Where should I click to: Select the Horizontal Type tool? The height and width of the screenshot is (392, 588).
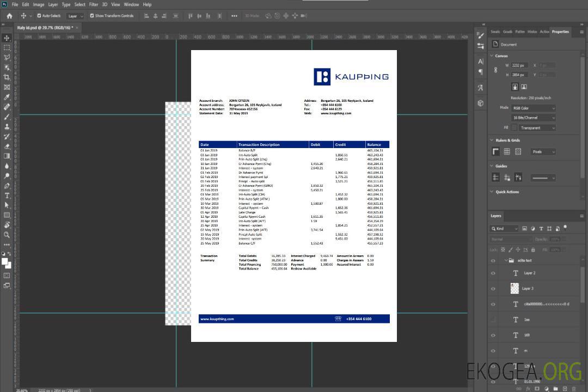7,195
